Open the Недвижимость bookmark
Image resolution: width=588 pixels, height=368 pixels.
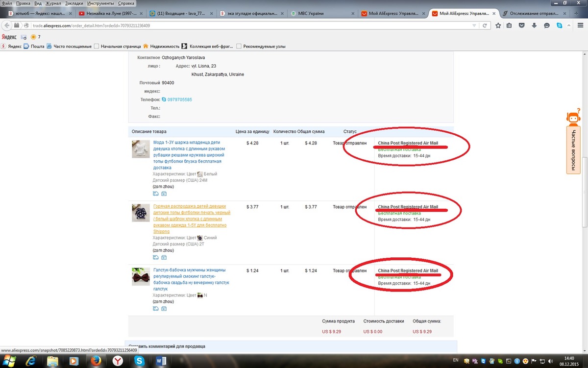[x=161, y=47]
